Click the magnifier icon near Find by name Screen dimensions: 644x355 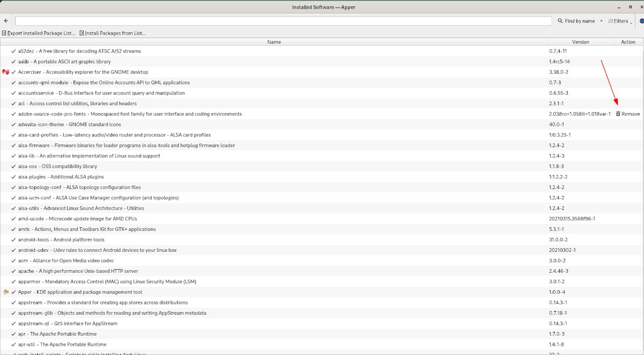[560, 21]
